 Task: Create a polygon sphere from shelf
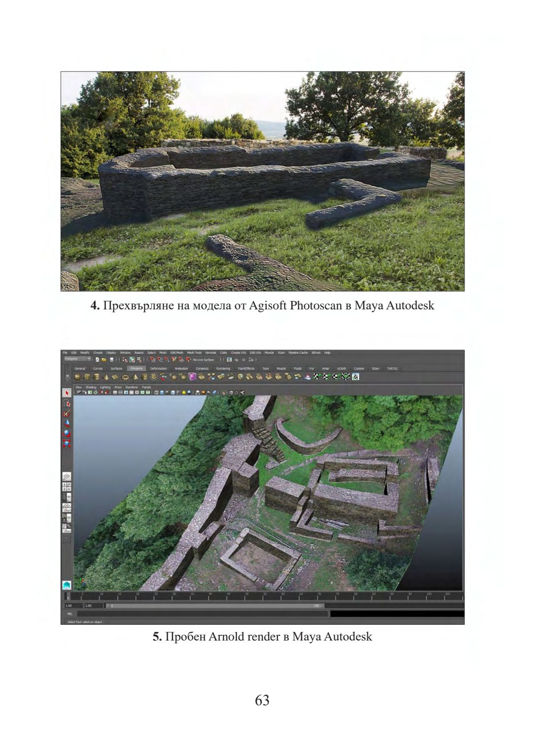(x=77, y=377)
